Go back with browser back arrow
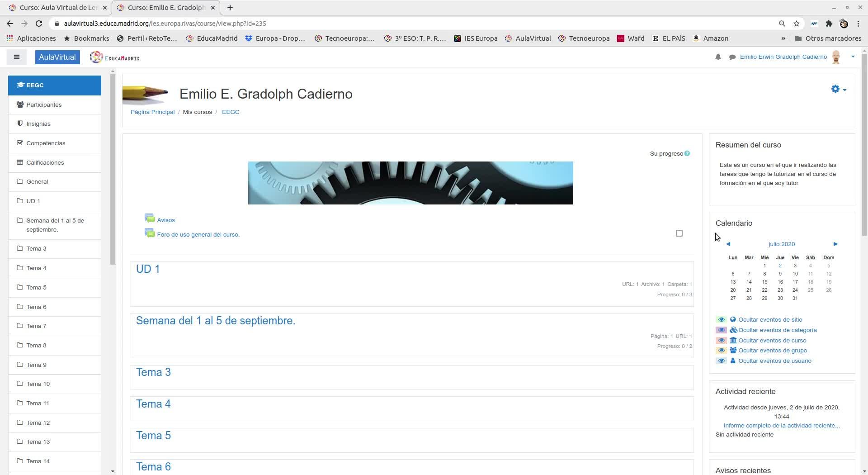 [x=10, y=24]
